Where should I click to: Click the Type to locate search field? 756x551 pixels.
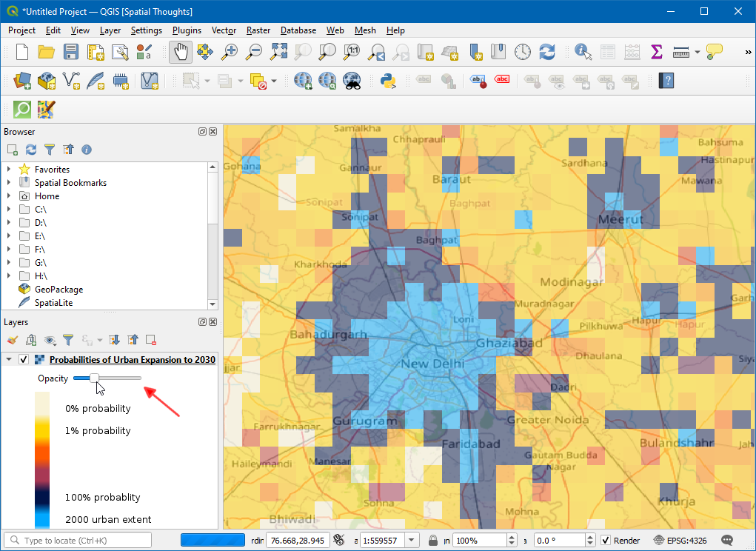click(x=78, y=541)
